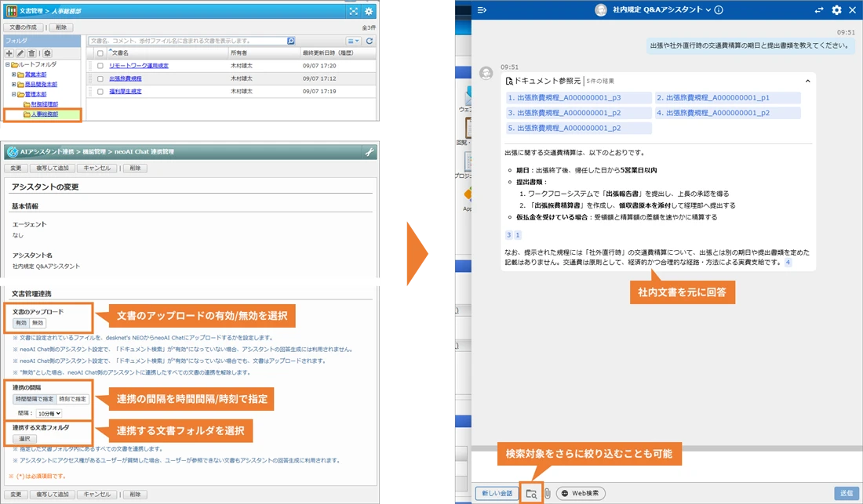Sort documents by 所有者 column
This screenshot has height=504, width=863.
pyautogui.click(x=239, y=53)
